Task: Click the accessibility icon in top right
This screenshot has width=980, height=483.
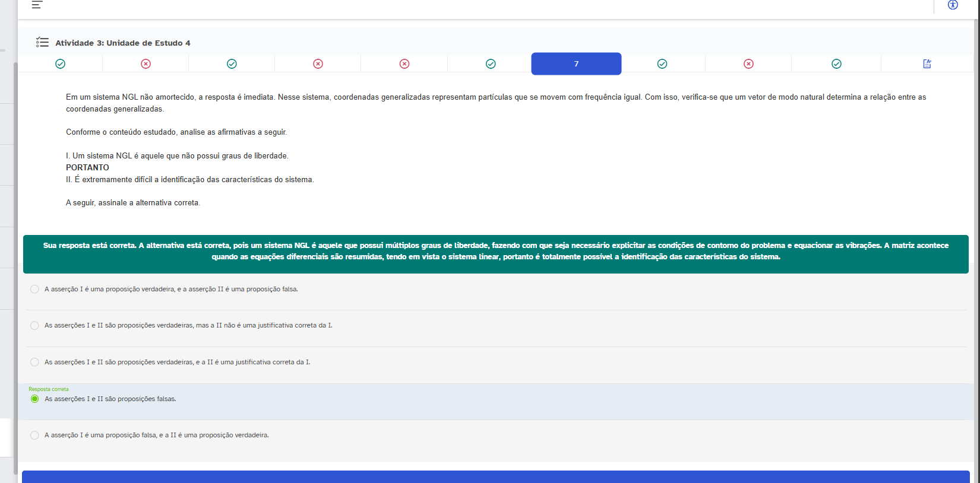Action: 953,5
